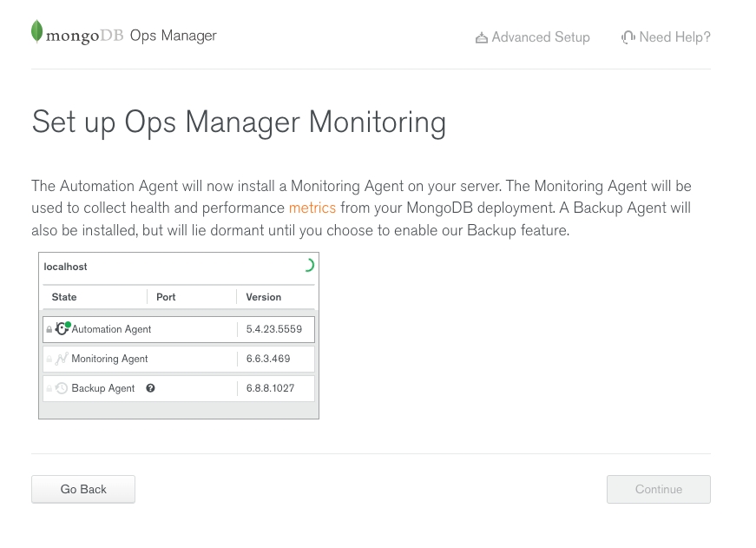Click the Advanced Setup icon
Image resolution: width=756 pixels, height=548 pixels.
coord(481,38)
